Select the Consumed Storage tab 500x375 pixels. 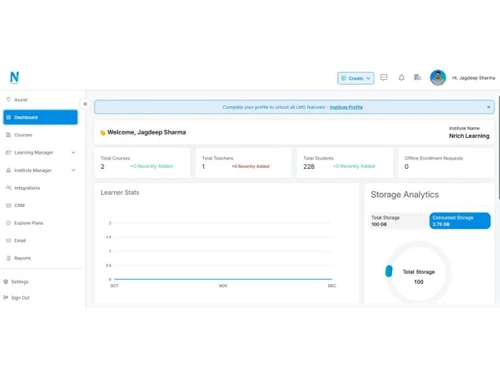460,221
